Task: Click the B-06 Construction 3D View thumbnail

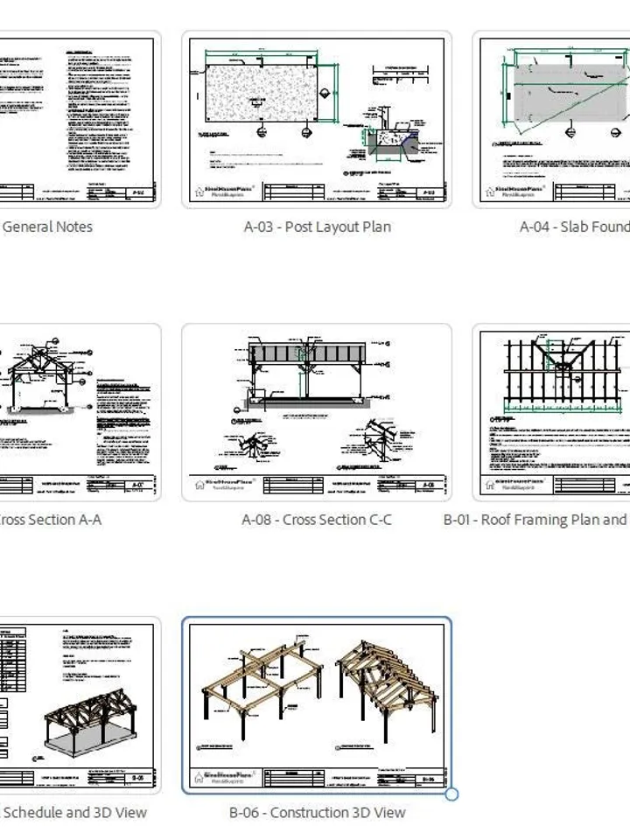Action: [317, 705]
